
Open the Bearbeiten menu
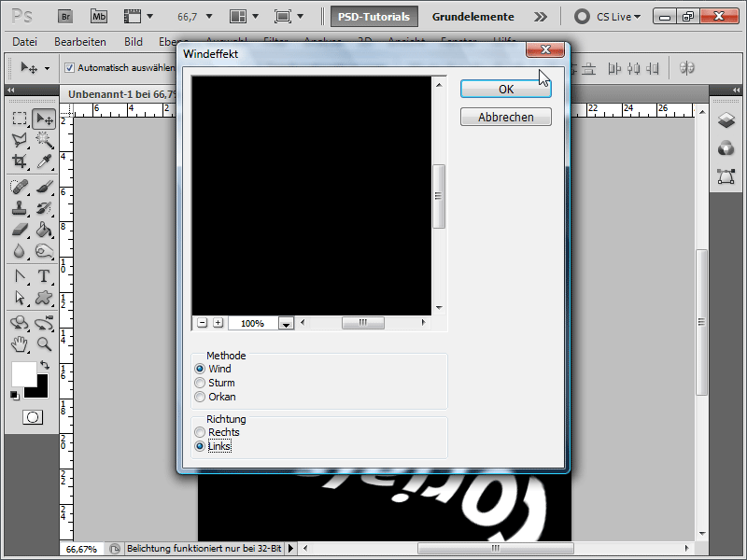point(80,42)
